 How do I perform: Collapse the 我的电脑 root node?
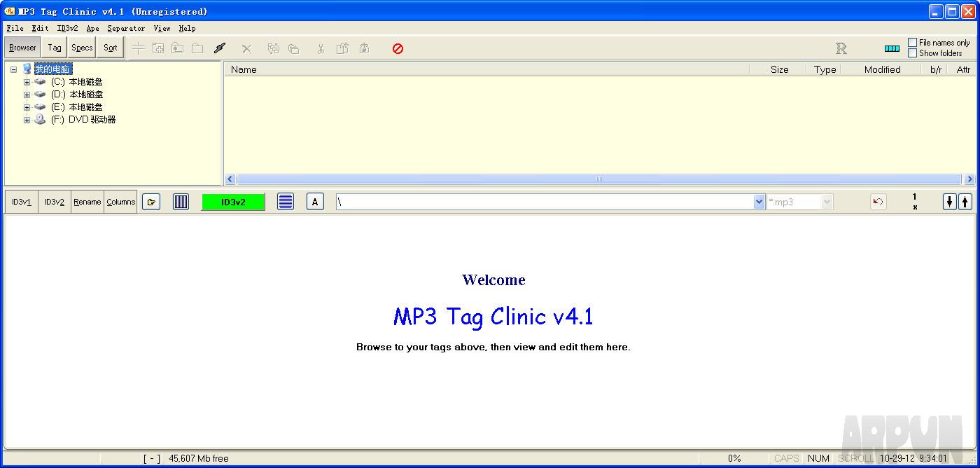point(13,69)
